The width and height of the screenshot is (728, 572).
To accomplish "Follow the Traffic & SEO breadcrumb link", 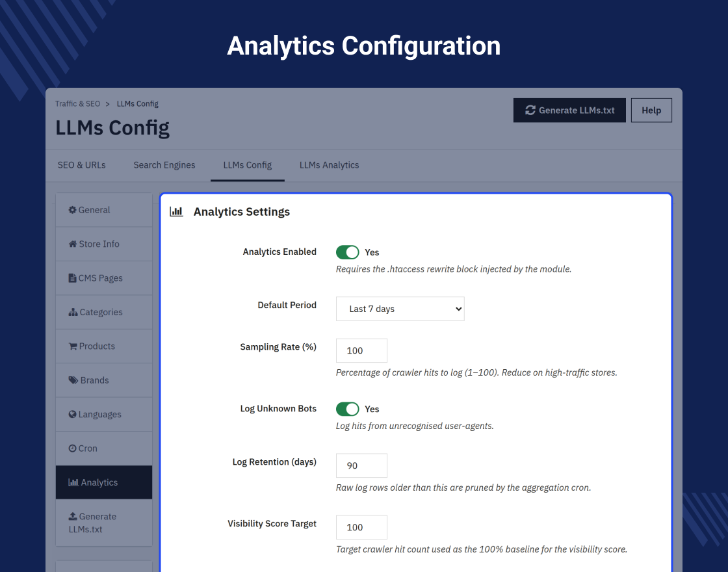I will (x=77, y=103).
